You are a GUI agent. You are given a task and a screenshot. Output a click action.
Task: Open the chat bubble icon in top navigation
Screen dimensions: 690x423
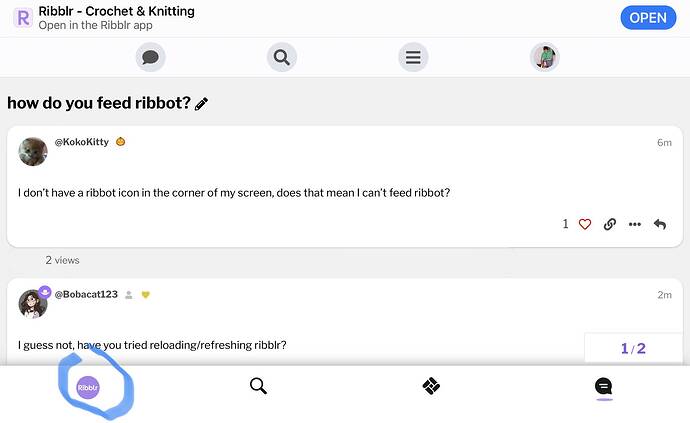[x=150, y=57]
